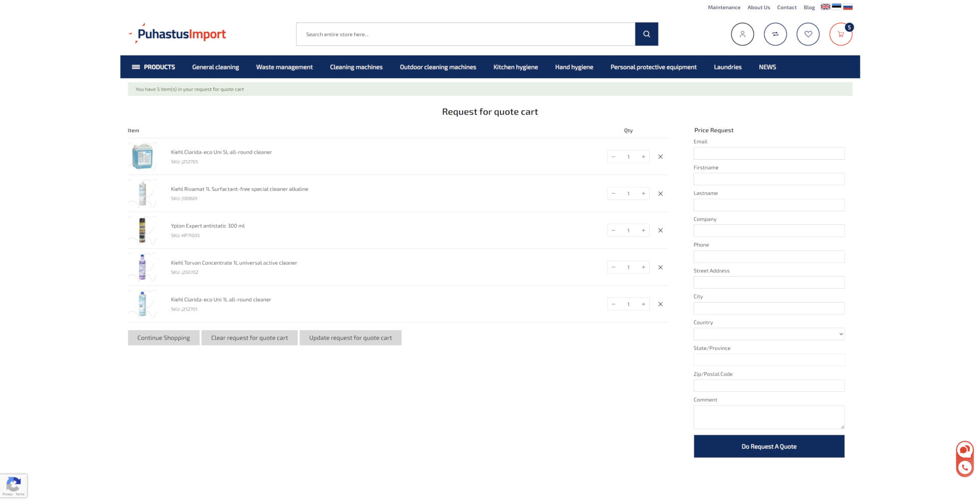
Task: Remove Kiehl Clarida-eco Uni 5L from cart
Action: (x=660, y=157)
